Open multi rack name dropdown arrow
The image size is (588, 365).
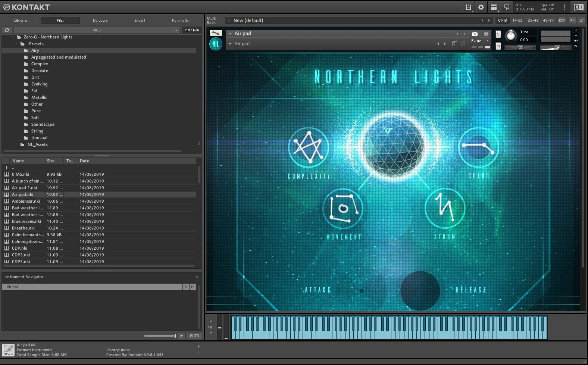tap(229, 20)
